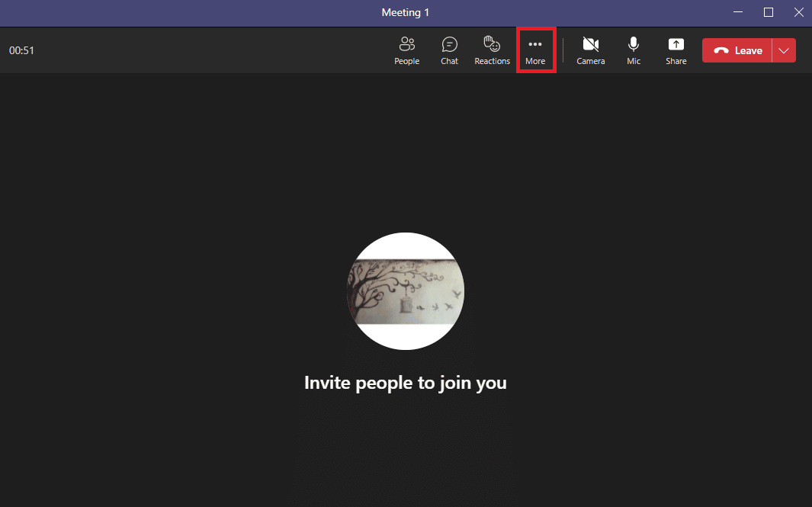Viewport: 812px width, 507px height.
Task: Open the meeting Chat
Action: [449, 50]
